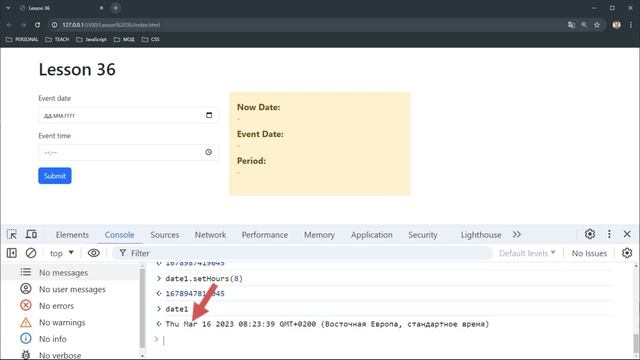Open console settings gear beside No Issues
640x360 pixels.
click(627, 253)
